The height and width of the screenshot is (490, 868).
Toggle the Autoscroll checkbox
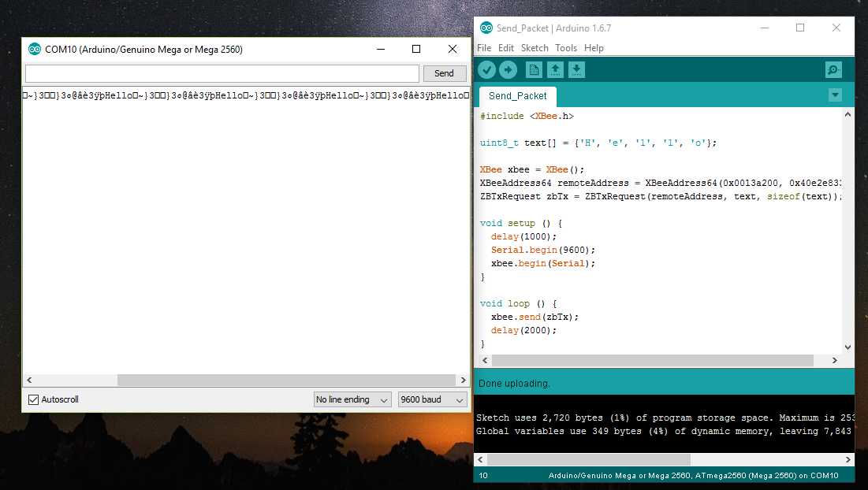[33, 399]
